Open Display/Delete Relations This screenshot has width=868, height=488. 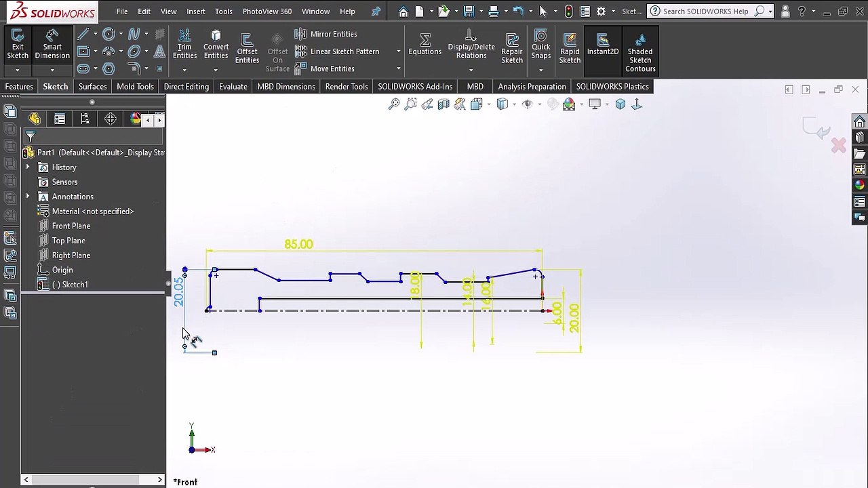(471, 45)
